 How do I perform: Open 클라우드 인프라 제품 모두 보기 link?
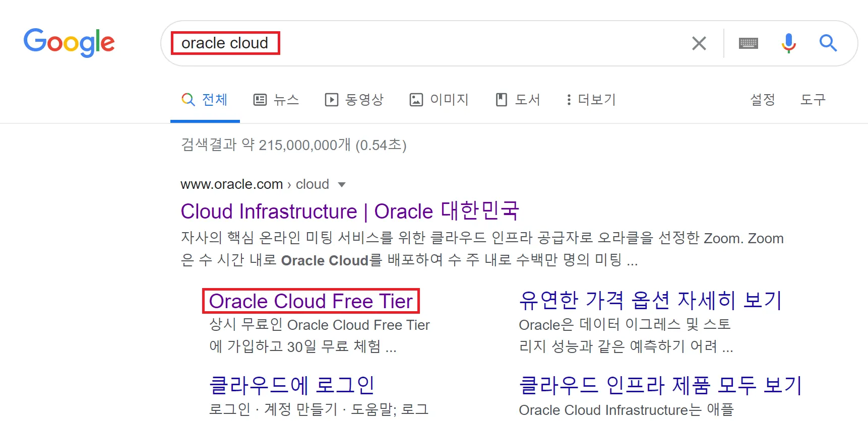pos(660,385)
